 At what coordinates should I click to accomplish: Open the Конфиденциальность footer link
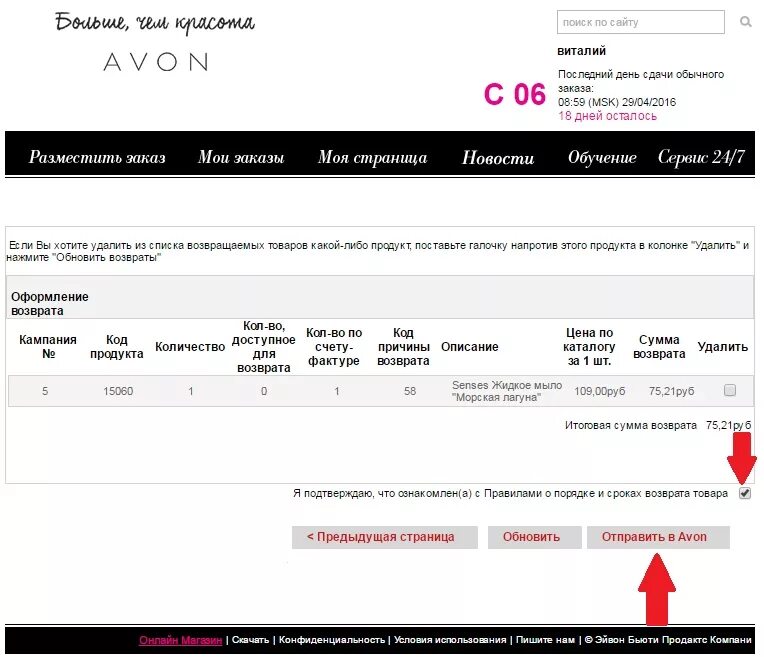pyautogui.click(x=332, y=639)
